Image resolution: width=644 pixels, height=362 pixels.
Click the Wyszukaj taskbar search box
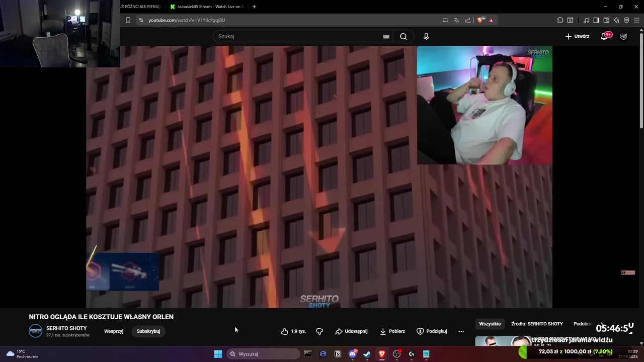coord(263,354)
